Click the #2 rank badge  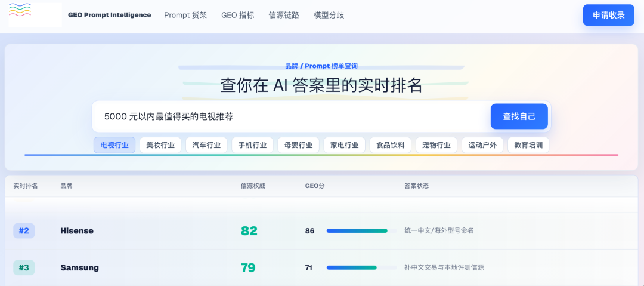click(24, 231)
